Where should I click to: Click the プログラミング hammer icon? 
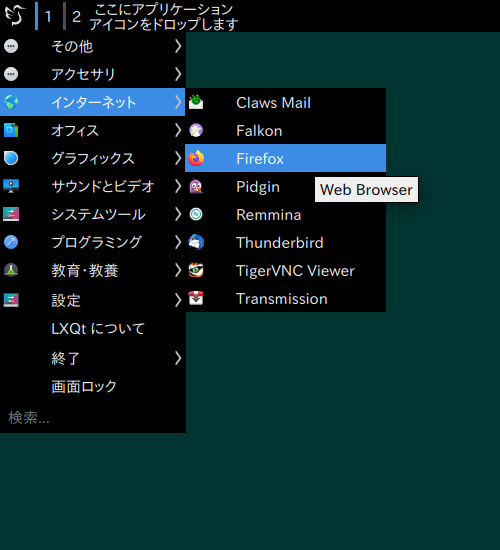[x=11, y=242]
